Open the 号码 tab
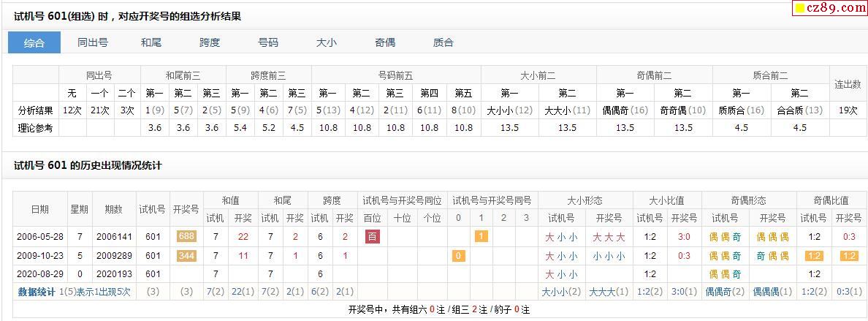Viewport: 868px width, 321px height. pos(268,42)
